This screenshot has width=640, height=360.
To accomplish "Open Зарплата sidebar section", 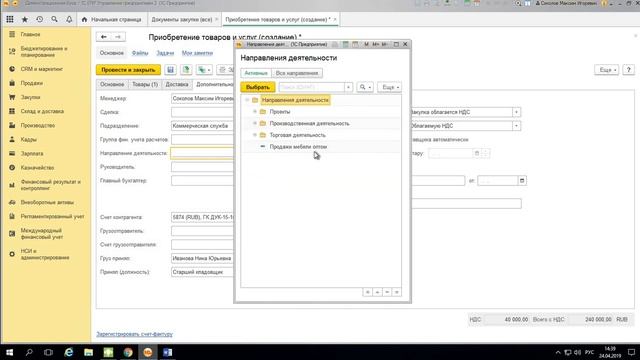I will (x=32, y=153).
